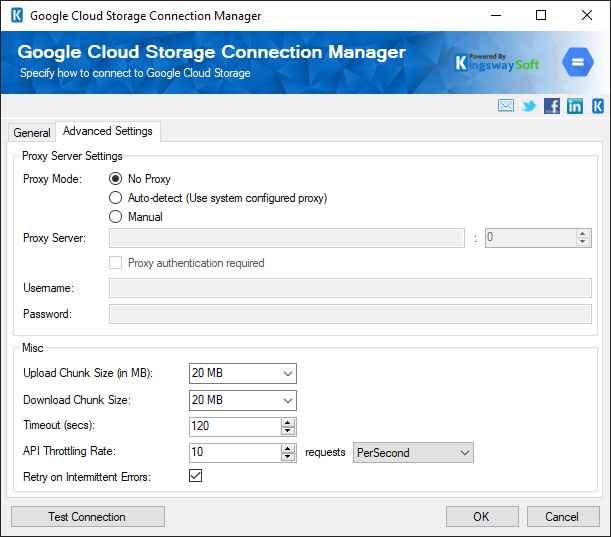
Task: Decrease the Timeout value with down arrow
Action: click(x=288, y=431)
